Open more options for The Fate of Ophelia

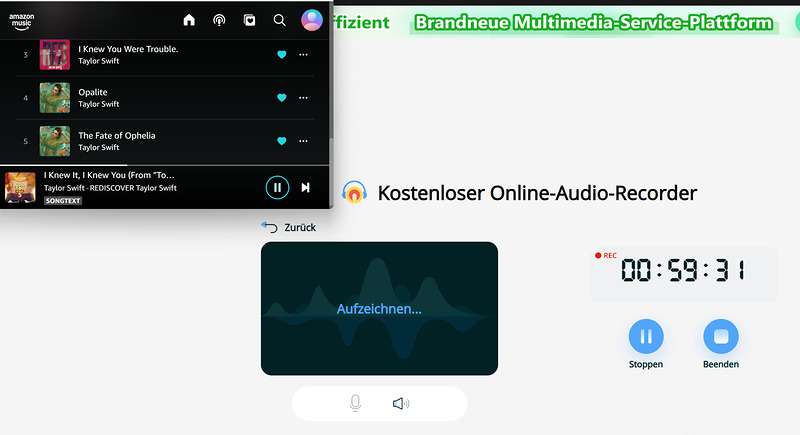pyautogui.click(x=304, y=141)
